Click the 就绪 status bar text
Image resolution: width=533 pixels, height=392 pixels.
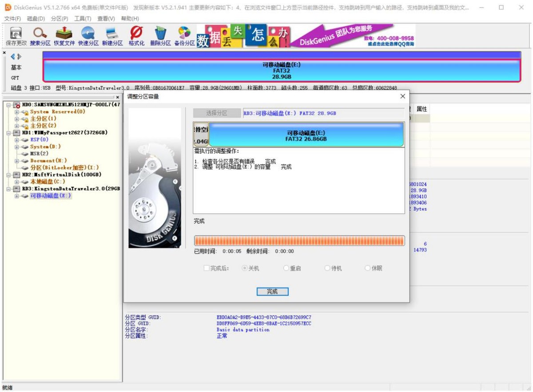pyautogui.click(x=8, y=388)
